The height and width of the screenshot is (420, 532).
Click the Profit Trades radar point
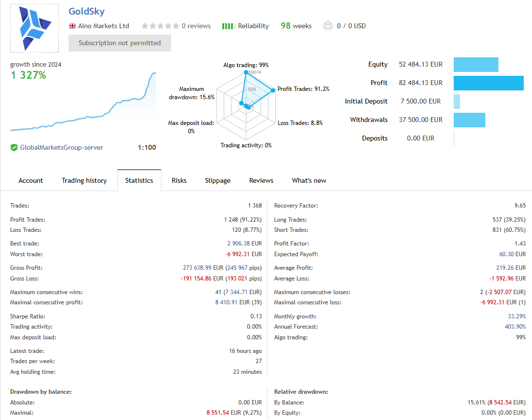[x=273, y=89]
